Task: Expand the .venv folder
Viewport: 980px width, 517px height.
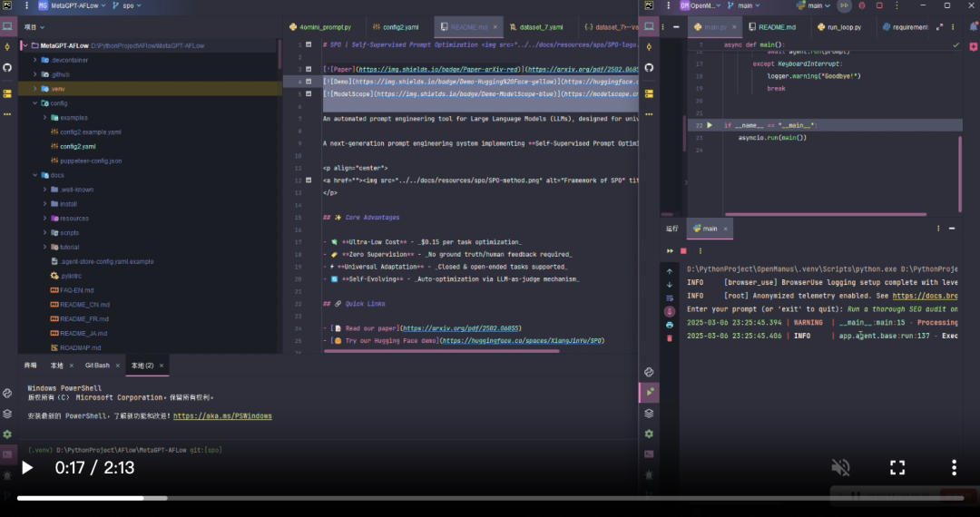Action: tap(35, 89)
